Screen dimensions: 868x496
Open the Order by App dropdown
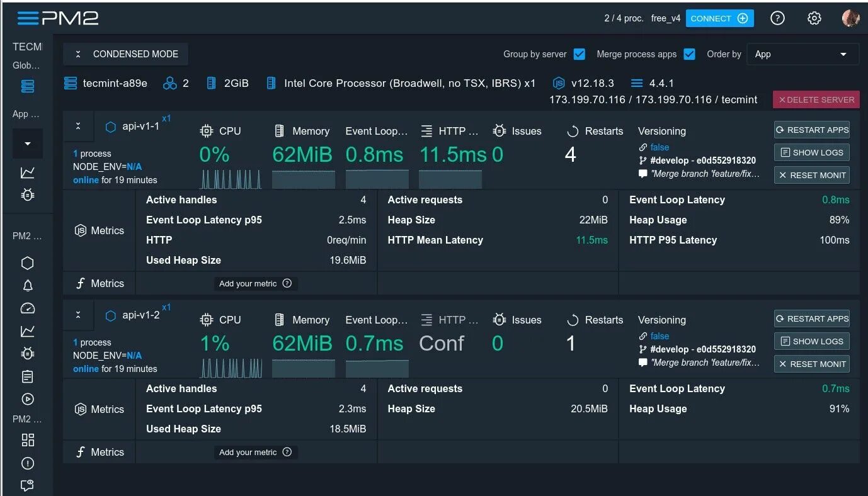[x=802, y=54]
